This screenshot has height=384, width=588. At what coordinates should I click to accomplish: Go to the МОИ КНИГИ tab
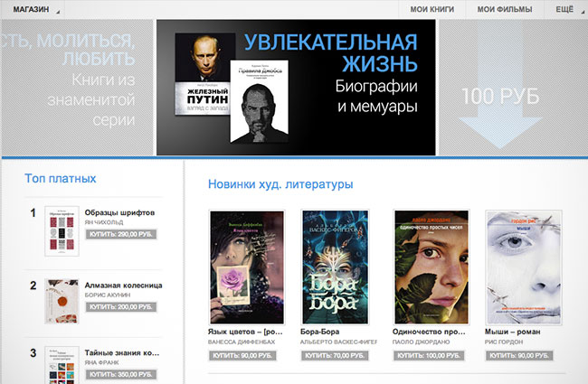[x=432, y=9]
